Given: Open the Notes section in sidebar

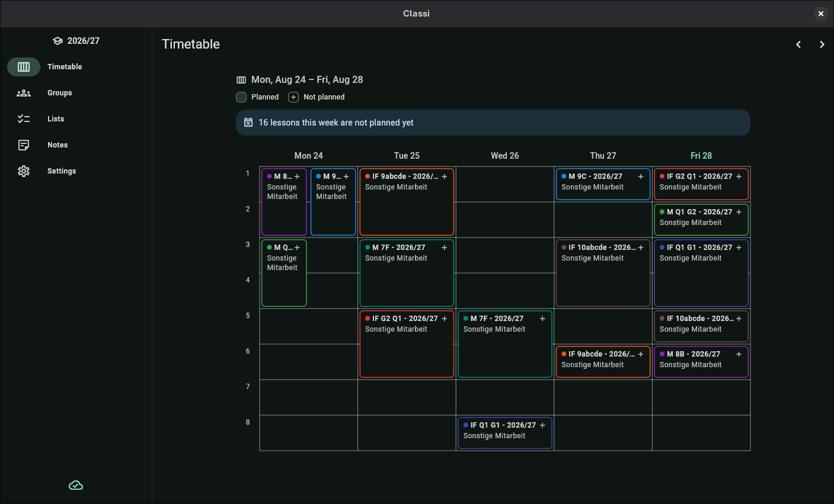Looking at the screenshot, I should 76,145.
